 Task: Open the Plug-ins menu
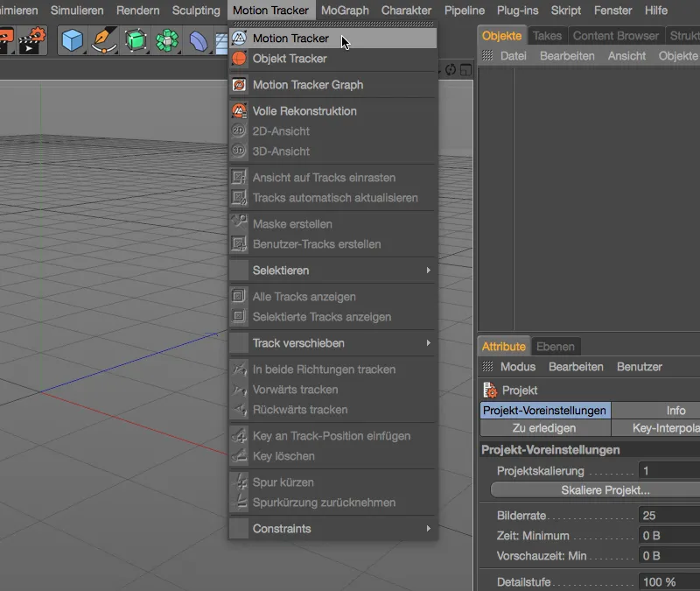pyautogui.click(x=517, y=11)
